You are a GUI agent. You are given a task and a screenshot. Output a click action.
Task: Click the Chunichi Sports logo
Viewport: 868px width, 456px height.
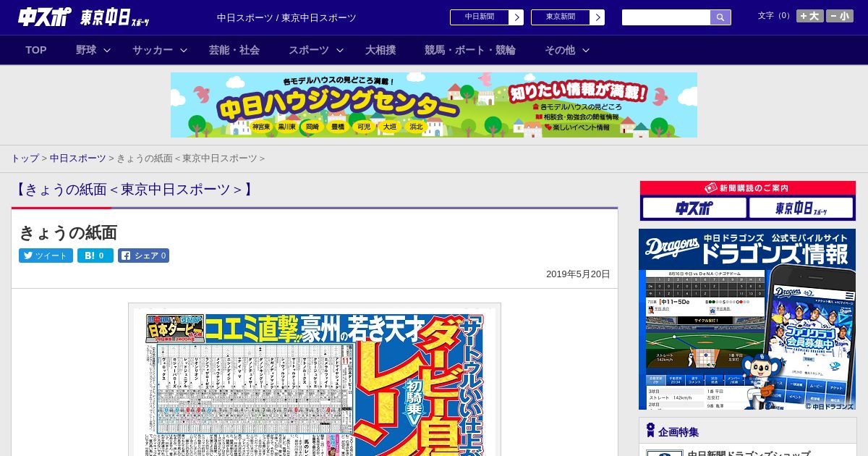point(45,17)
